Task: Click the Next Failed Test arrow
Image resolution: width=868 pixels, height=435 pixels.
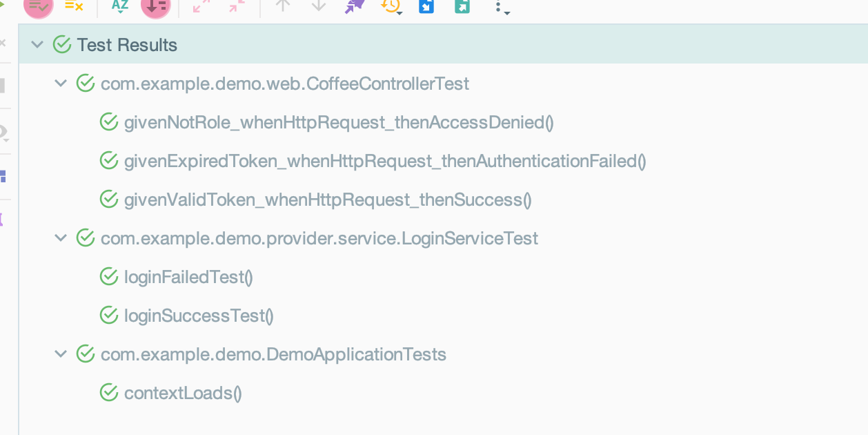Action: 318,6
